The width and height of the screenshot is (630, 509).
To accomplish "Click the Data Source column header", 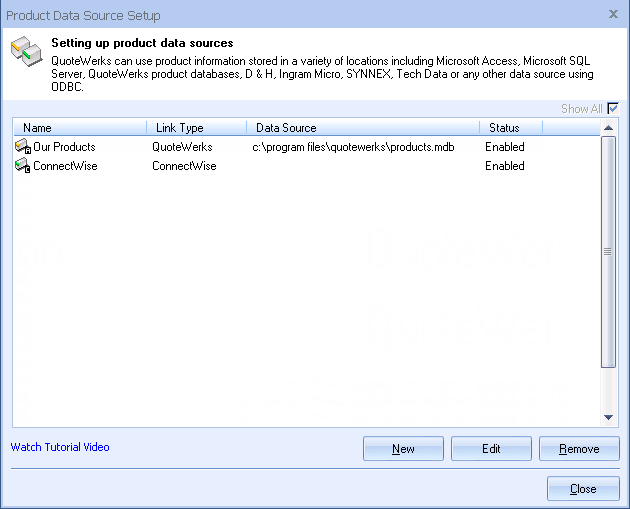I will pos(362,128).
